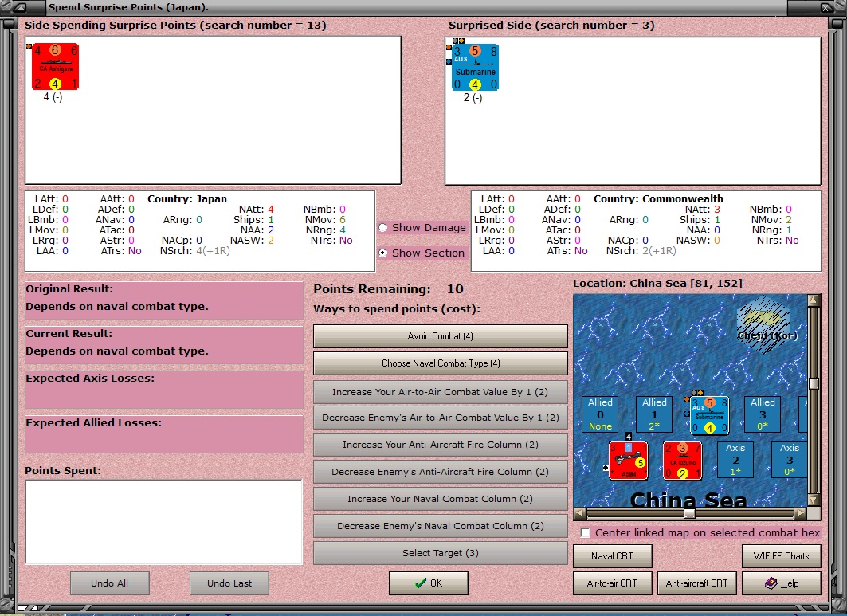This screenshot has height=616, width=847.
Task: Select the AUS Submarine counter in Surprised Side
Action: 475,68
